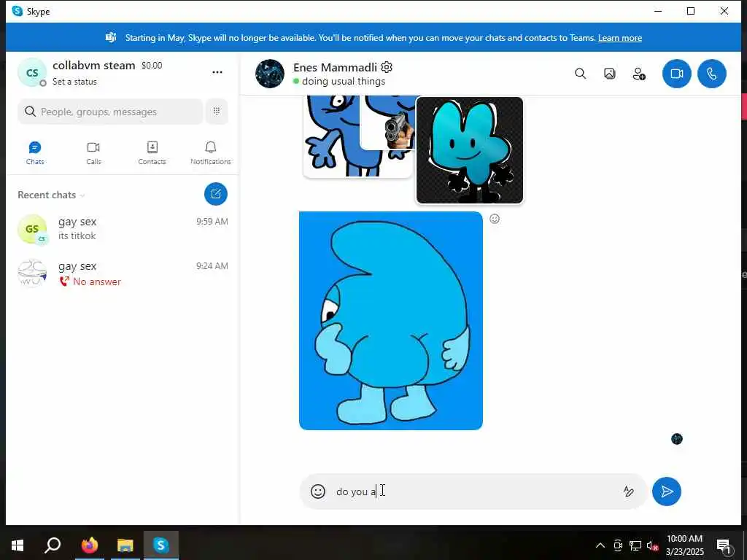Open the find in conversation search icon
Viewport: 747px width, 560px height.
[580, 74]
